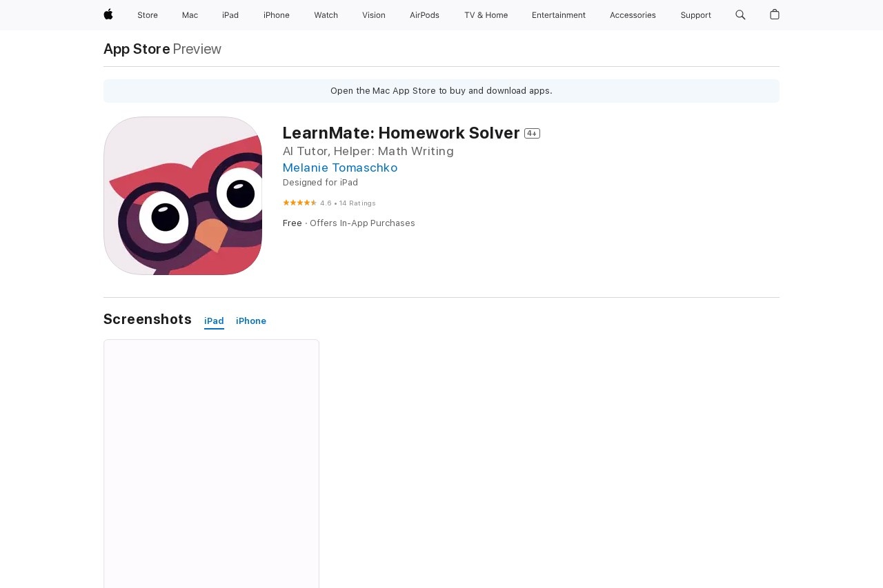Screen dimensions: 883x588
Task: Click the 'Preview' text in header
Action: coord(197,49)
